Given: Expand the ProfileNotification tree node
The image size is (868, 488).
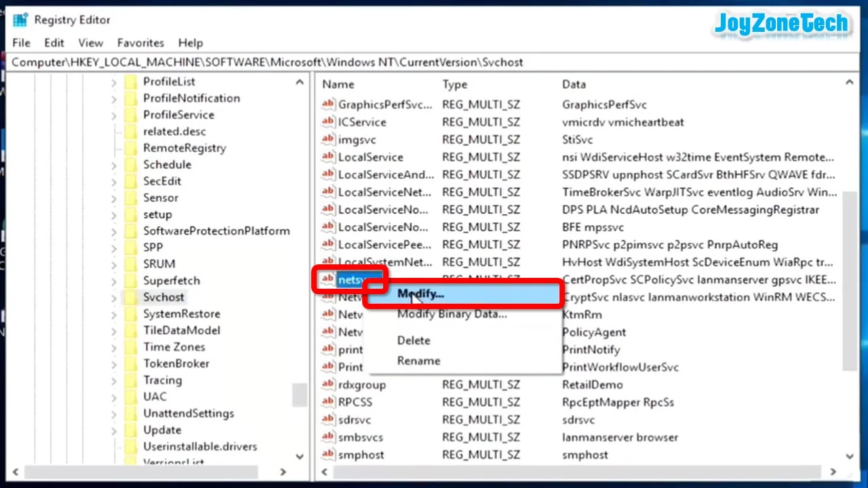Looking at the screenshot, I should 113,98.
